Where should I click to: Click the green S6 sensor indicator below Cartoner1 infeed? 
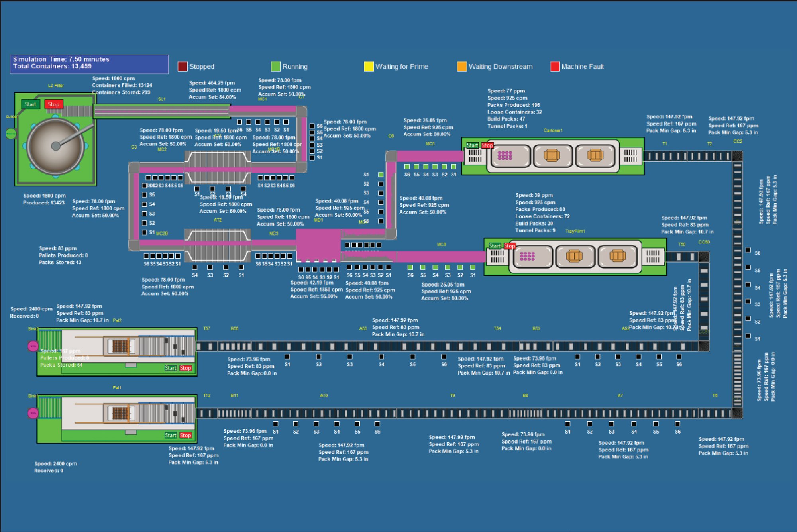click(407, 167)
